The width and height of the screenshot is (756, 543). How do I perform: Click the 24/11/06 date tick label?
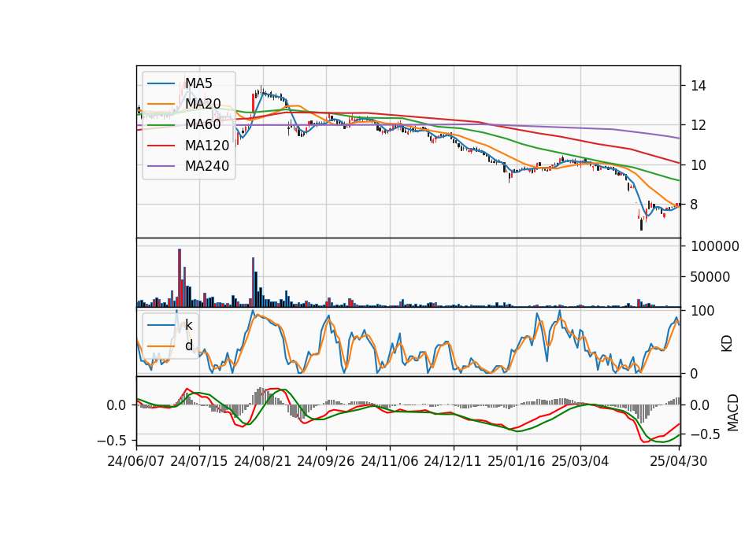coord(390,461)
